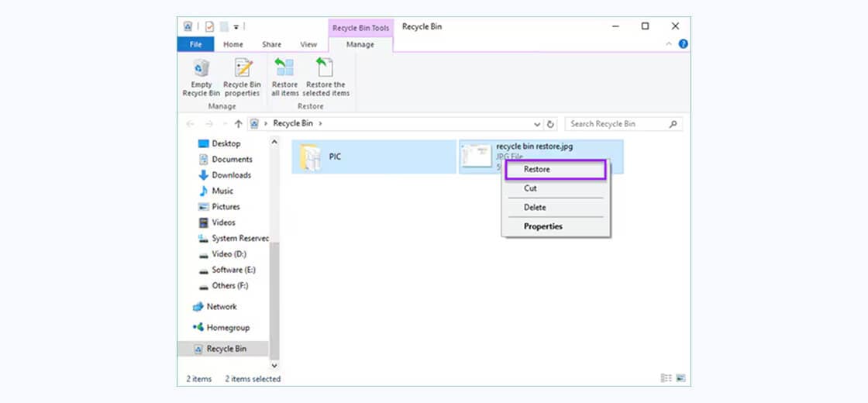Click the '2 items selected' status text
This screenshot has width=868, height=403.
(253, 379)
